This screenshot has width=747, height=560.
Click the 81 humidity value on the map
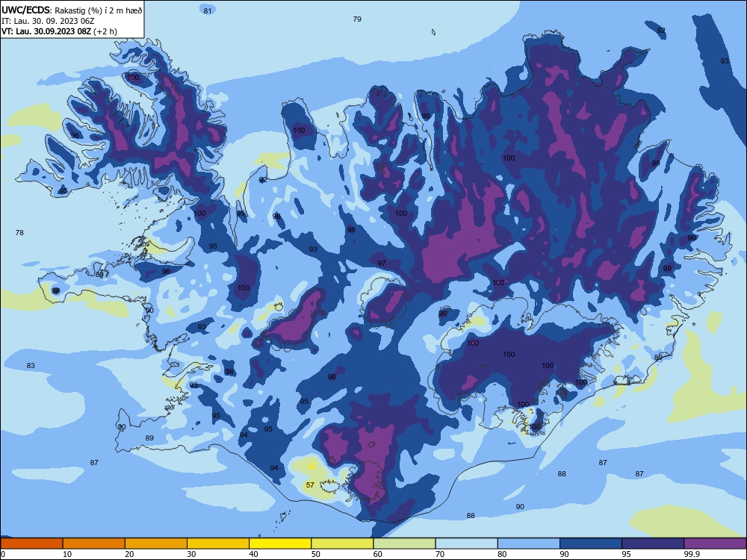207,10
